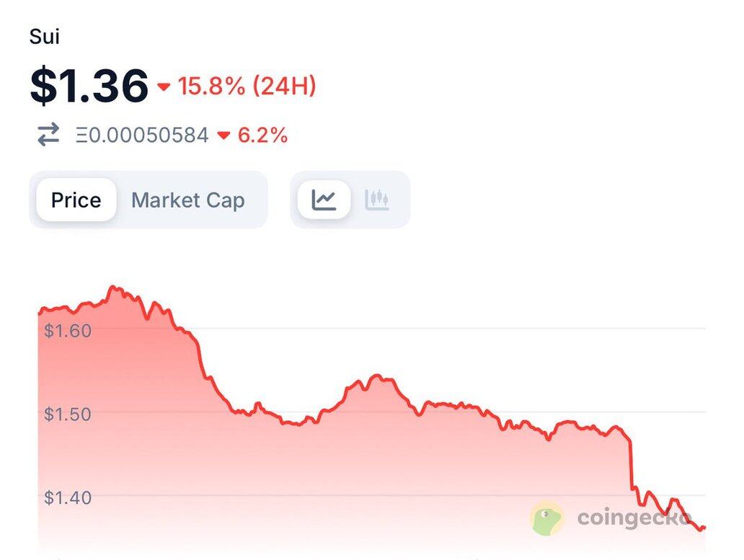Click the CoinGecko gecko logo
Image resolution: width=744 pixels, height=560 pixels.
[548, 518]
